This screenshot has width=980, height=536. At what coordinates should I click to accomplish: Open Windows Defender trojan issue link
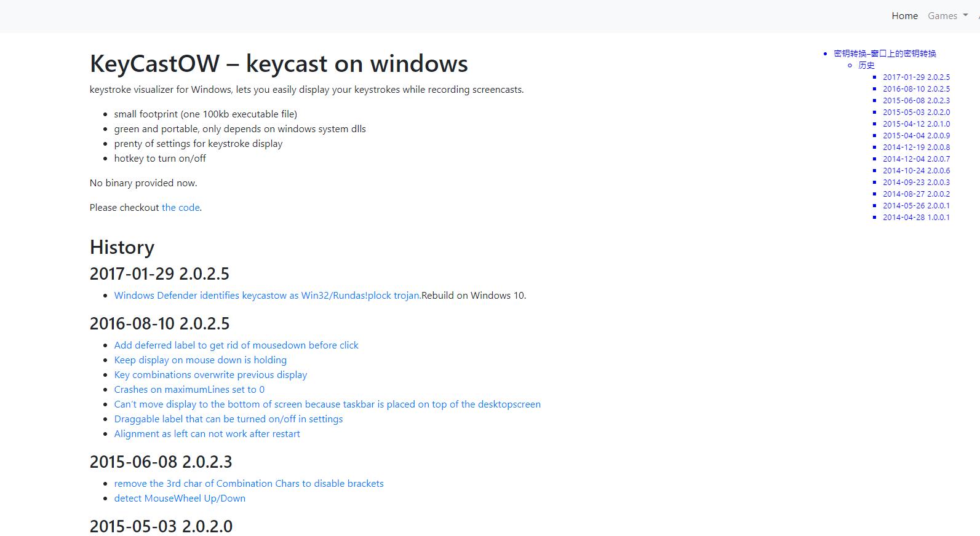[267, 296]
